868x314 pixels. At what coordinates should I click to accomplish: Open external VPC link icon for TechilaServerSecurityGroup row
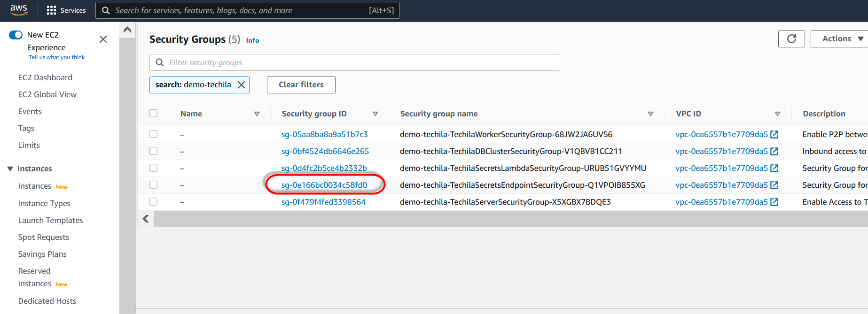click(x=774, y=202)
